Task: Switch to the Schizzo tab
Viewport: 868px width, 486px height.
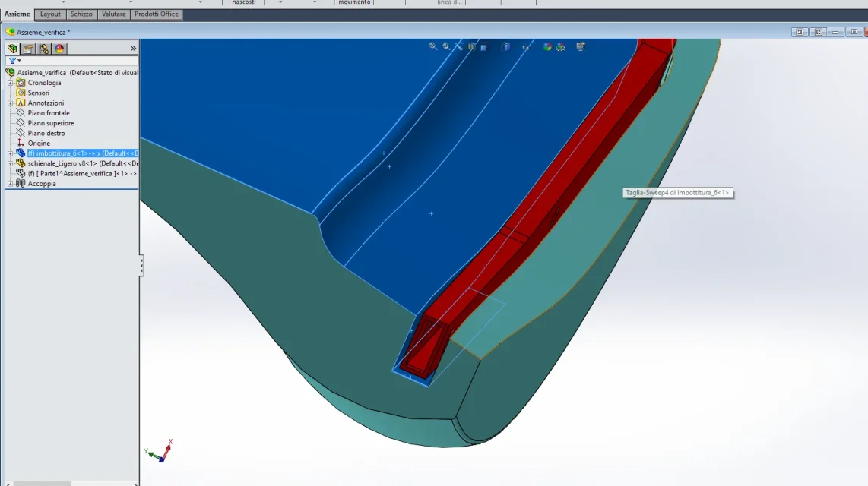Action: coord(81,14)
